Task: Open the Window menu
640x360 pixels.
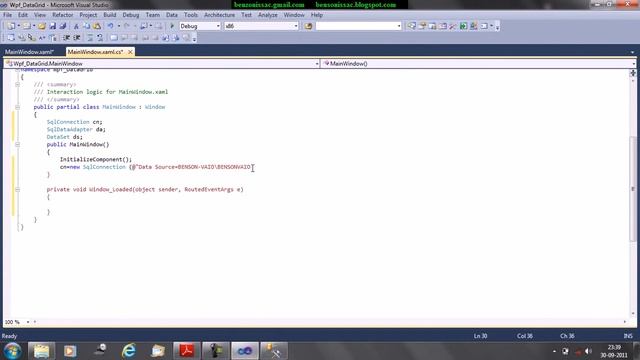Action: tap(294, 15)
